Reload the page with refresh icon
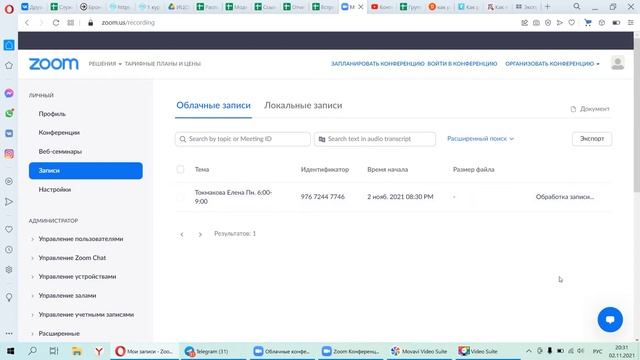The width and height of the screenshot is (640, 360). tap(56, 23)
